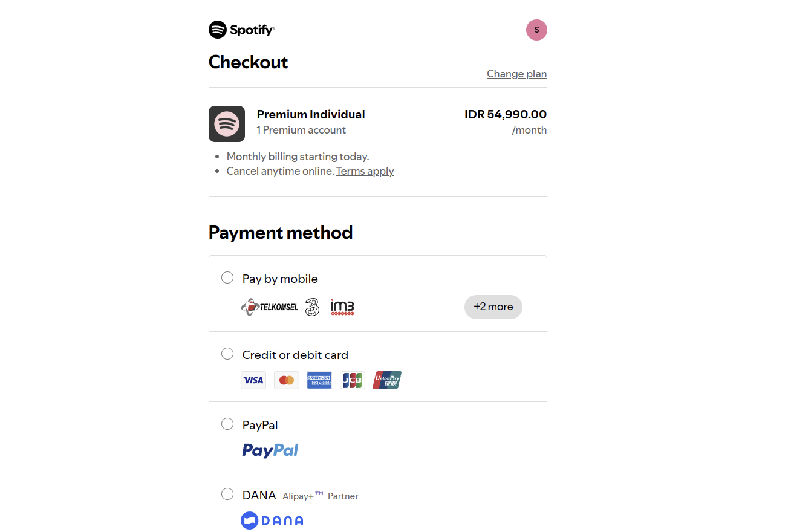Image resolution: width=791 pixels, height=532 pixels.
Task: Click the PayPal logo
Action: tap(270, 450)
